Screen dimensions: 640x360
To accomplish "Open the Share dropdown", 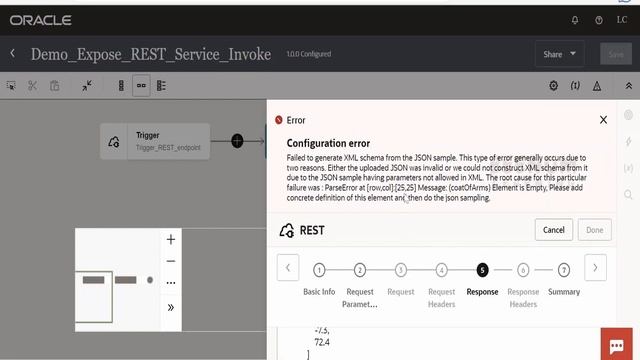I will [560, 54].
